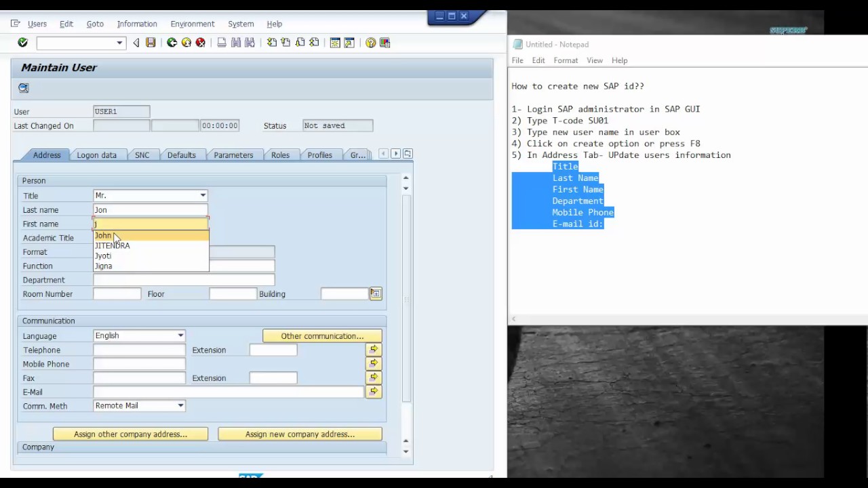Click the Telephone input field
Screen dimensions: 868x488
(x=139, y=350)
